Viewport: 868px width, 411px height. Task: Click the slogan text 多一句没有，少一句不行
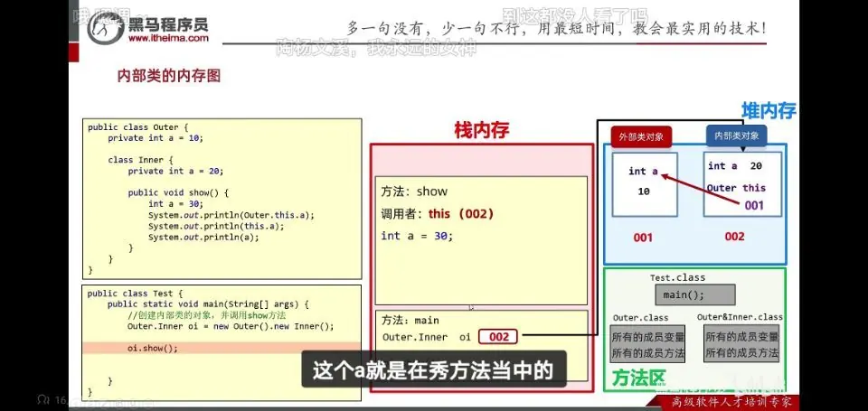430,28
